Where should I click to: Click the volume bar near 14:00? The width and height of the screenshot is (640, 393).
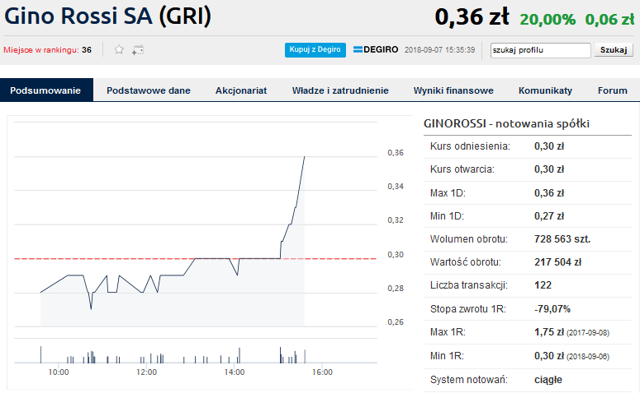point(240,355)
